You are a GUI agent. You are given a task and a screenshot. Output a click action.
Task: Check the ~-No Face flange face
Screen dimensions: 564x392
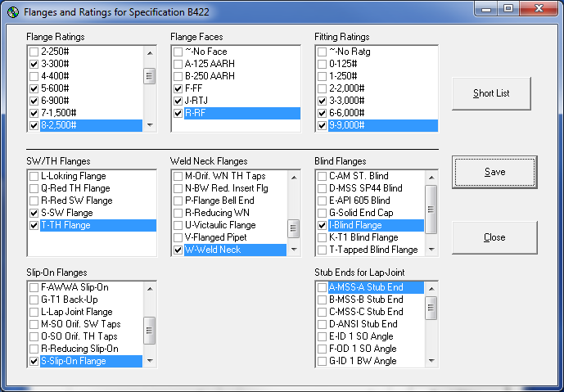pos(178,52)
